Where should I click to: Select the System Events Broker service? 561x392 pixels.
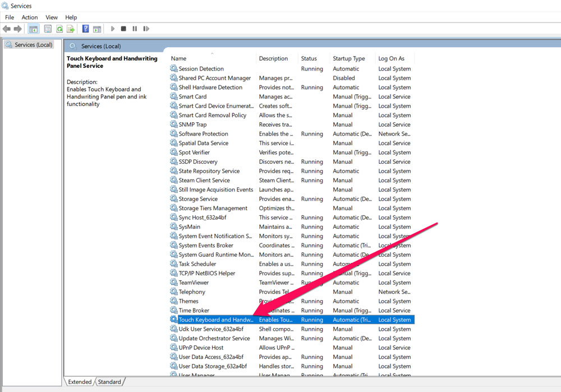click(292, 245)
